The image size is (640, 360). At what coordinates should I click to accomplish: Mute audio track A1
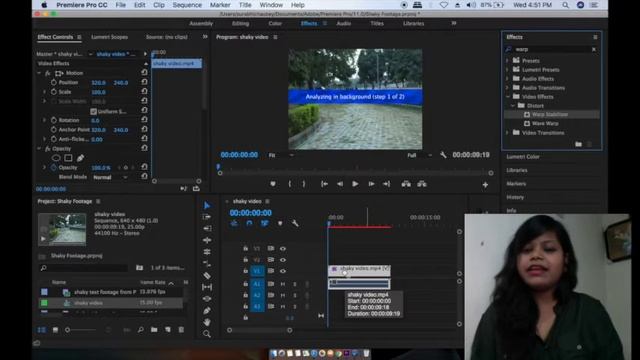(282, 284)
